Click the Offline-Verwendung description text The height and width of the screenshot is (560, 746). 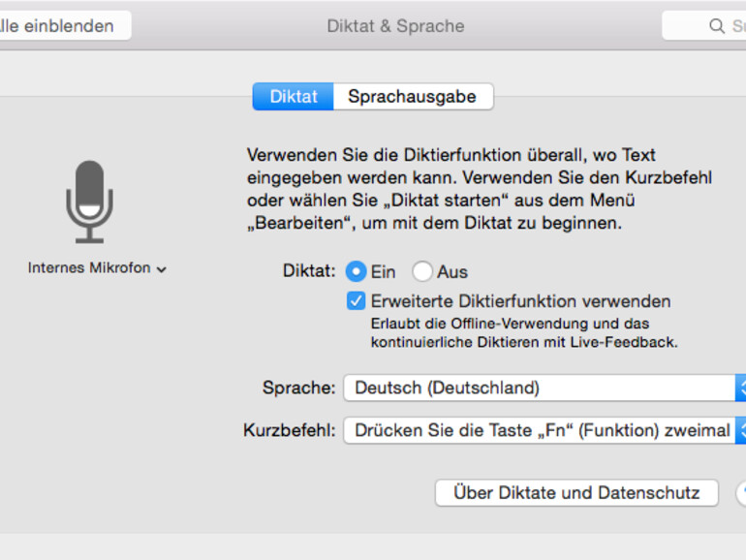(510, 324)
